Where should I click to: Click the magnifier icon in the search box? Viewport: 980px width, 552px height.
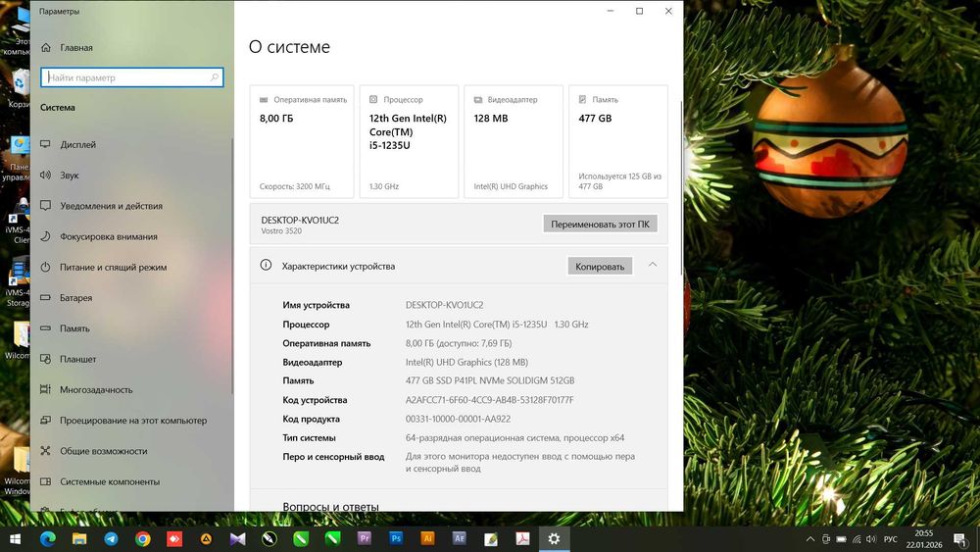[215, 77]
